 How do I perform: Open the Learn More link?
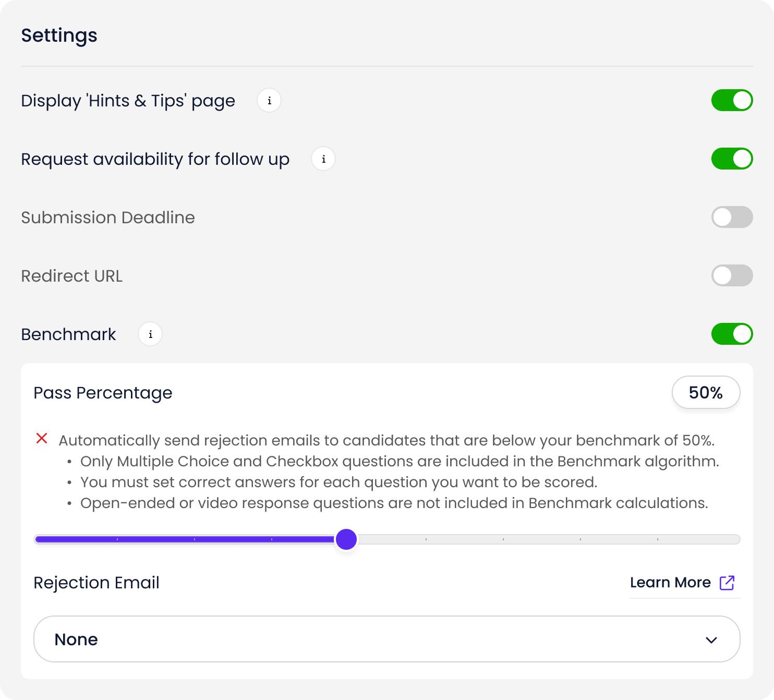pos(670,583)
